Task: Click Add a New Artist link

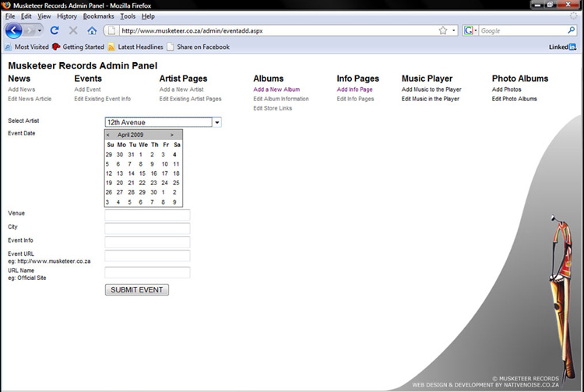Action: 181,89
